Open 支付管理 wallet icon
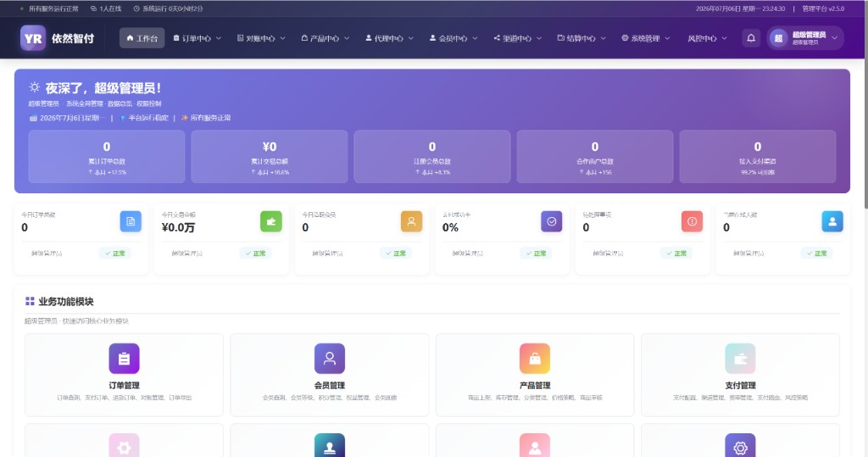The width and height of the screenshot is (868, 457). tap(740, 359)
